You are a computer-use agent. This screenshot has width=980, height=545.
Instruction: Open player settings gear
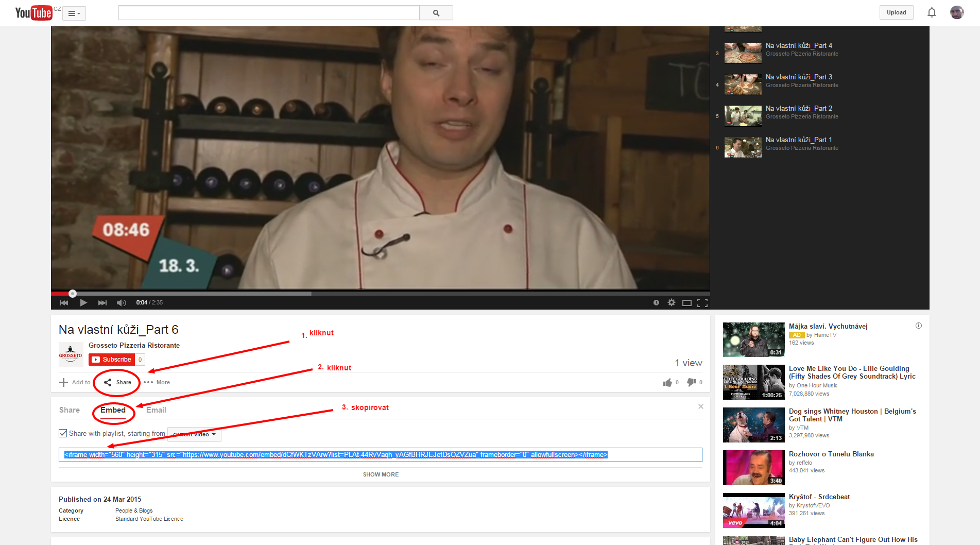point(672,302)
